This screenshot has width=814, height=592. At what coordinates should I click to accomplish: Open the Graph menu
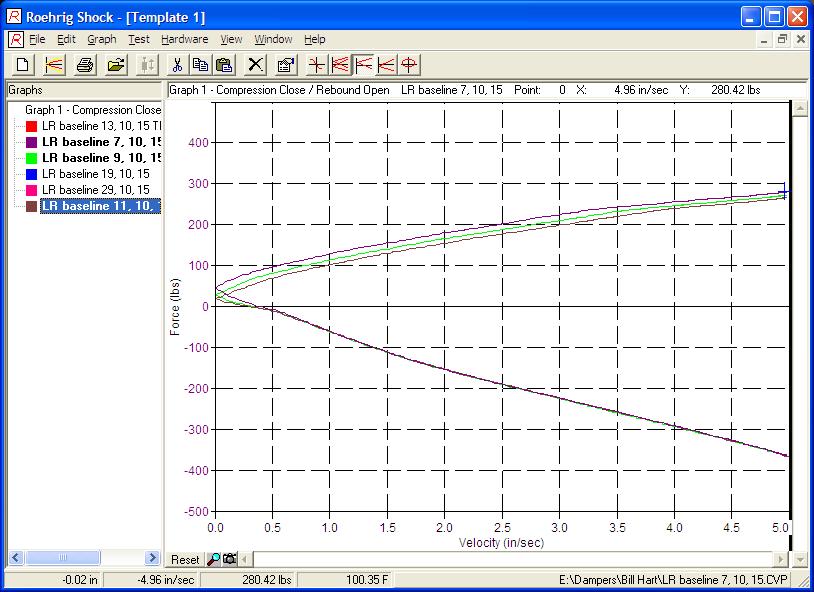(x=101, y=40)
